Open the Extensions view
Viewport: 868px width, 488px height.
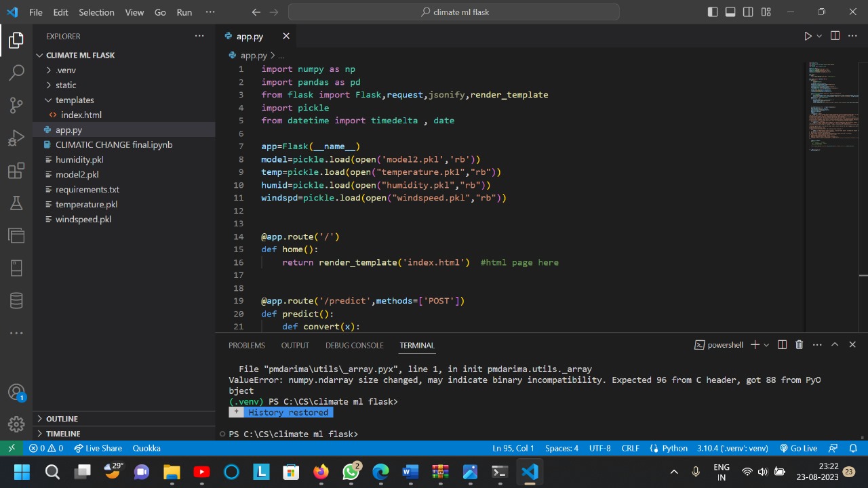(x=16, y=171)
